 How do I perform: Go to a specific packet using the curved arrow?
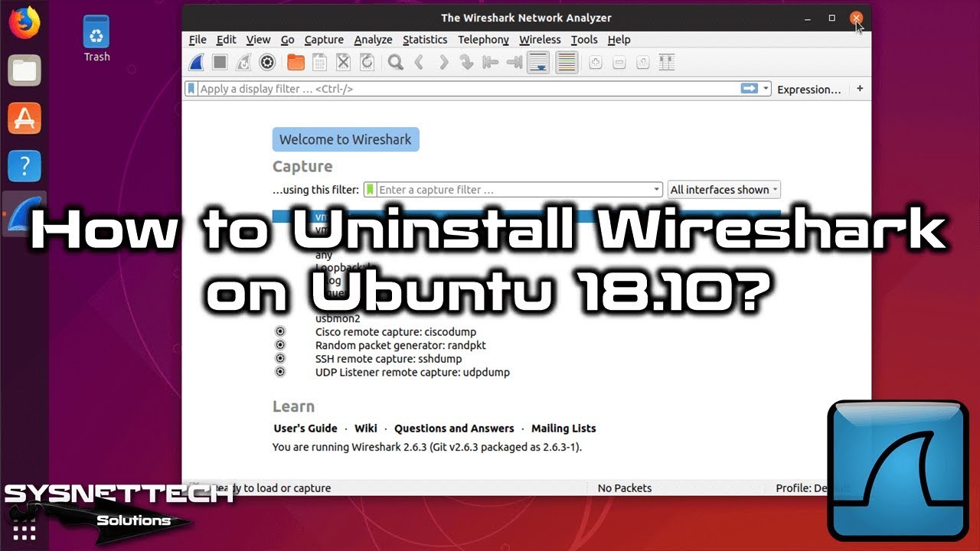click(466, 62)
